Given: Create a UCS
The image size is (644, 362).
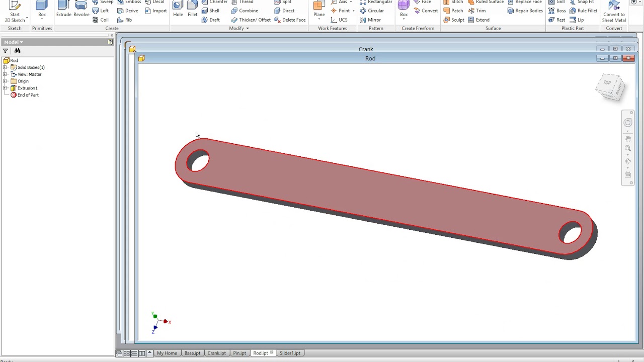Looking at the screenshot, I should pos(339,20).
